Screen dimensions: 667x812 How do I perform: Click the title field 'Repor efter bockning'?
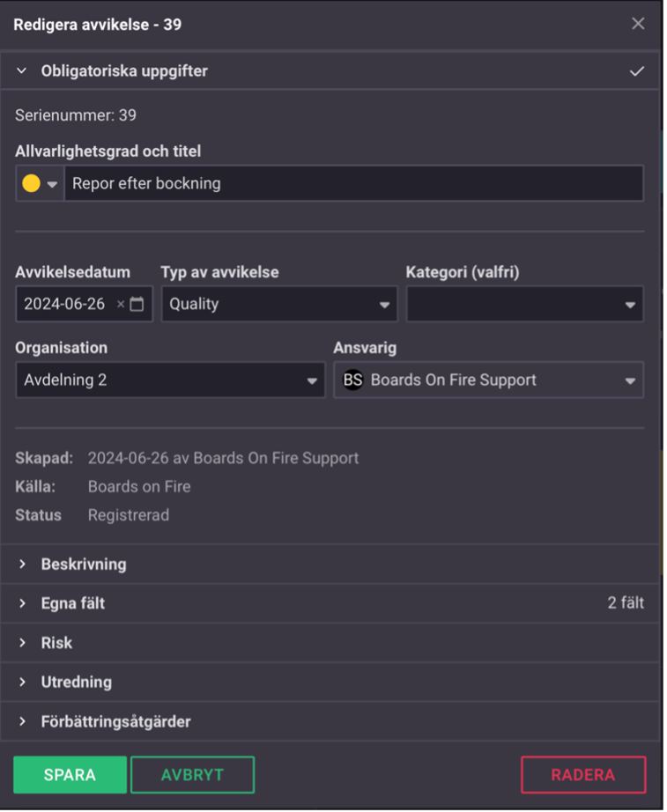(x=352, y=184)
